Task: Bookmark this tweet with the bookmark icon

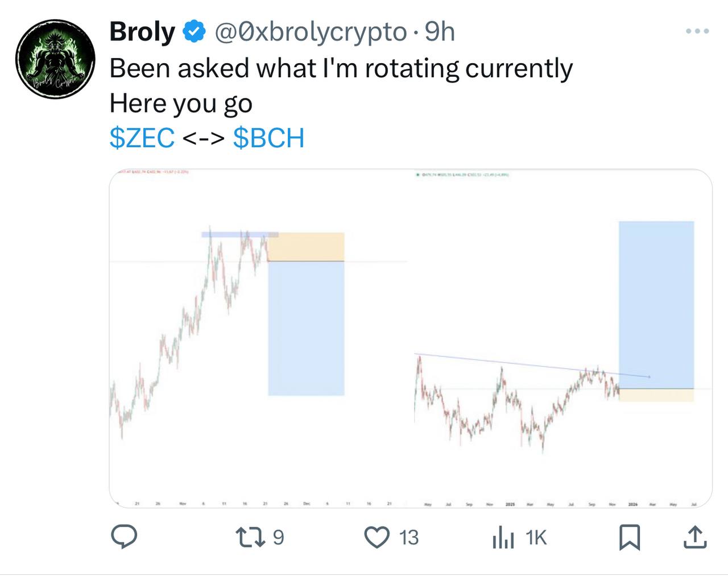Action: click(630, 537)
